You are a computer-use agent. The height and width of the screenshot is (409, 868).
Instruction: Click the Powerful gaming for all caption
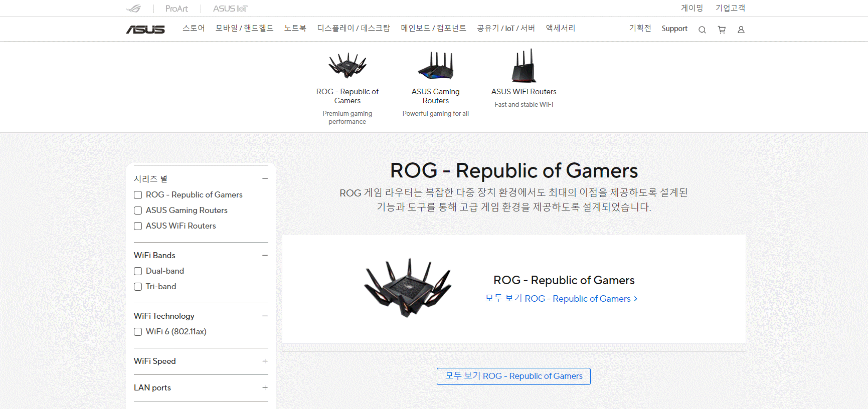pyautogui.click(x=436, y=114)
